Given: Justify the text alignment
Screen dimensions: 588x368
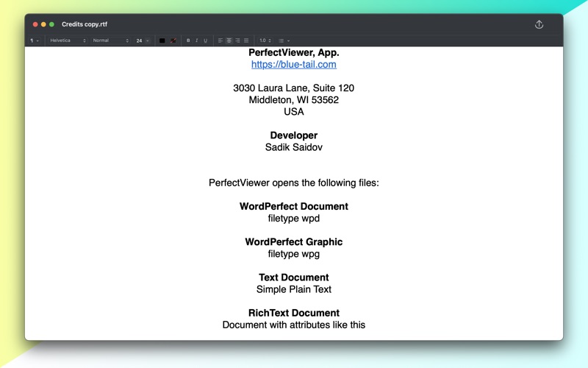Looking at the screenshot, I should click(x=246, y=40).
